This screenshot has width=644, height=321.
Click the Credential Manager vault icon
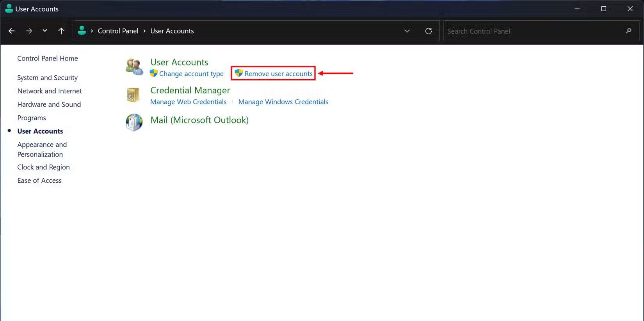pyautogui.click(x=133, y=95)
